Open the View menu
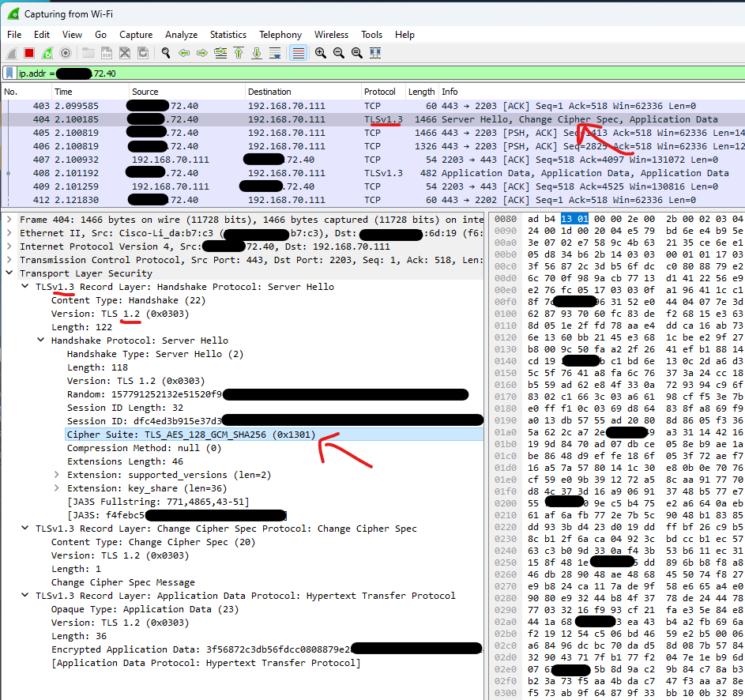745x700 pixels. point(72,35)
